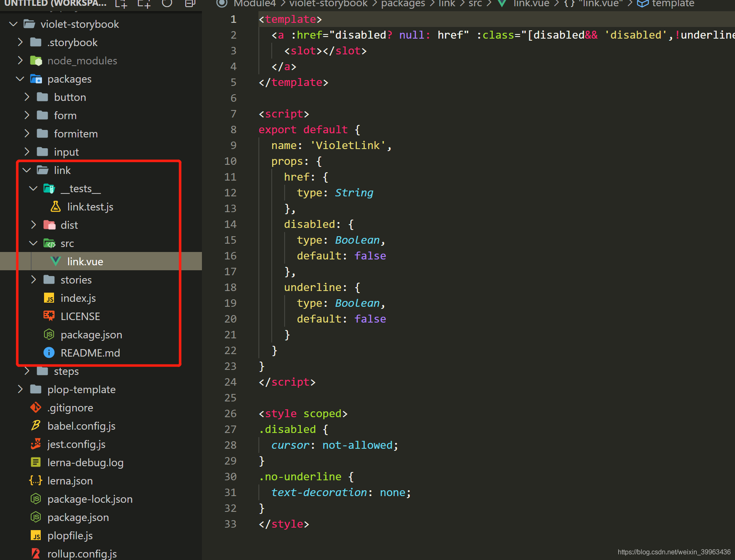735x560 pixels.
Task: Click the babel.config.js Babel icon
Action: pos(36,426)
